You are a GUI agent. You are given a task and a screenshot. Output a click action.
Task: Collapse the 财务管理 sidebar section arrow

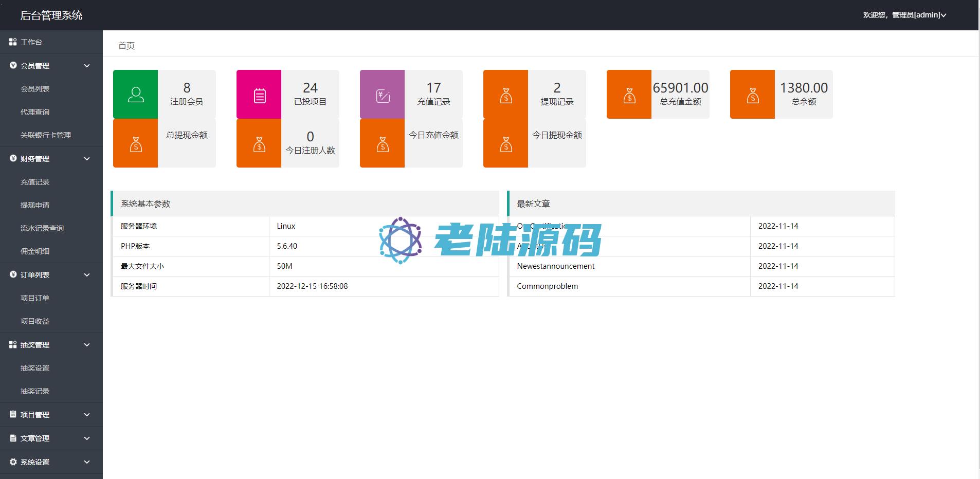87,159
